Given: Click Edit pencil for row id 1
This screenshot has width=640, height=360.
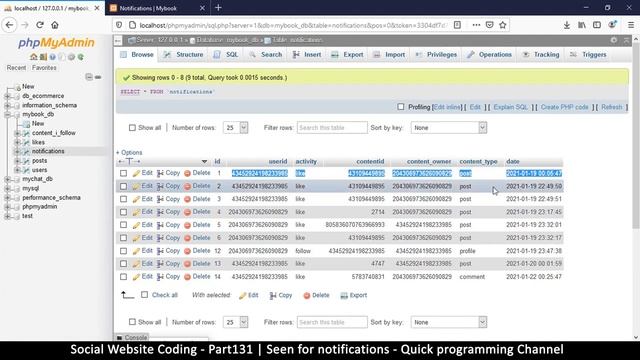Looking at the screenshot, I should pos(136,173).
